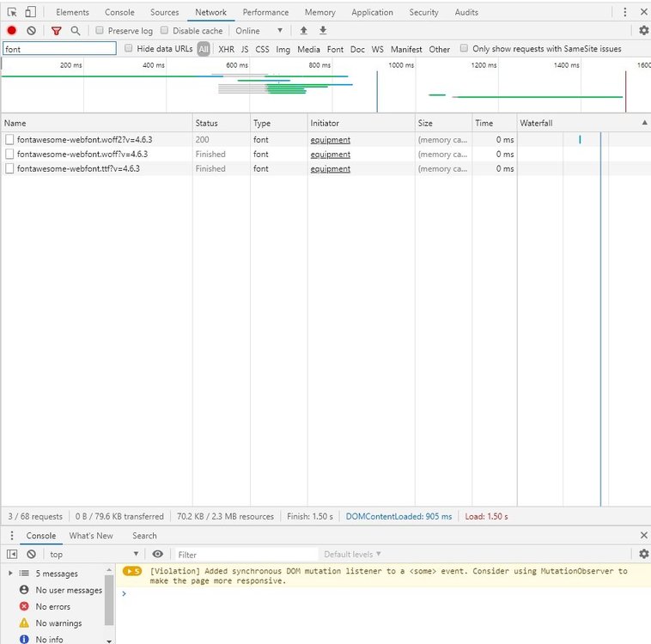This screenshot has width=651, height=644.
Task: Click the import HAR file upload arrow
Action: click(303, 31)
